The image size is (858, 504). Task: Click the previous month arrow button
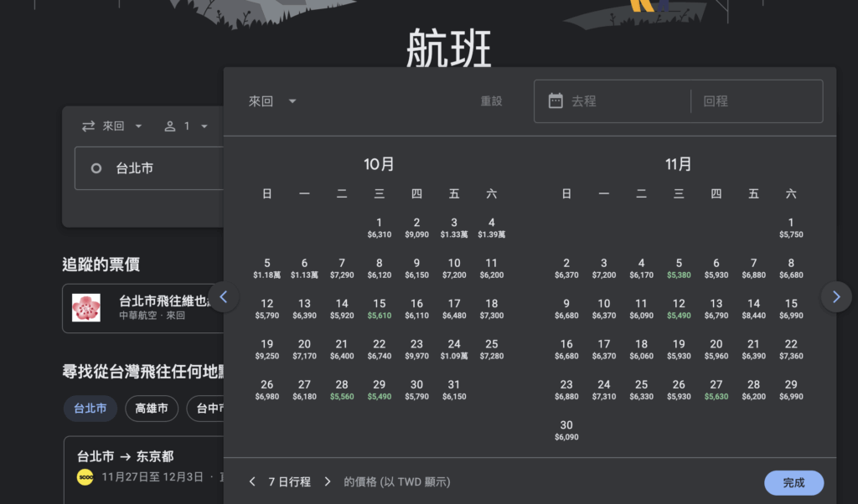coord(224,296)
